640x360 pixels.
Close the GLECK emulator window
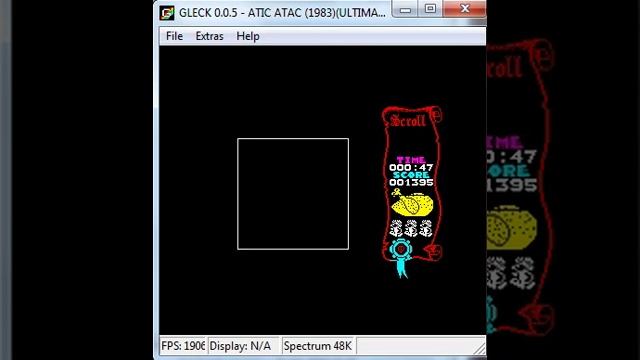tap(464, 9)
